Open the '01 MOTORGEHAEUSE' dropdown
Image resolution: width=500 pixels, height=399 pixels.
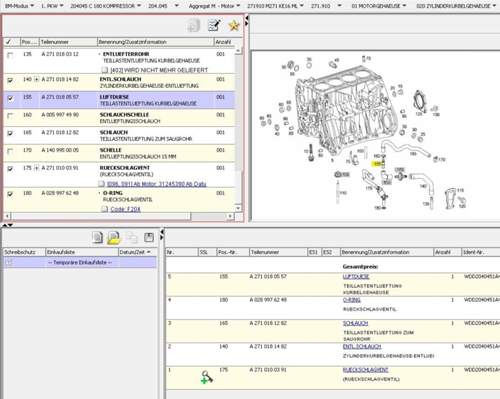tap(379, 6)
